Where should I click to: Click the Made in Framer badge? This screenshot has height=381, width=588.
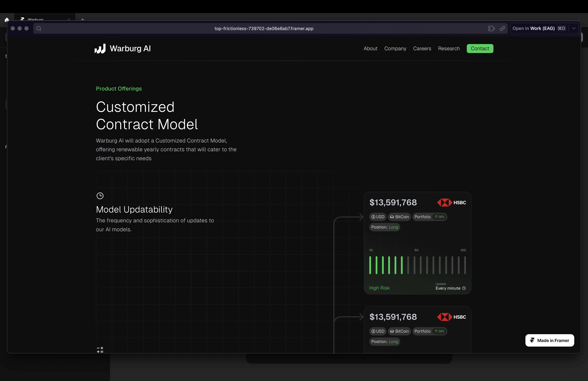pyautogui.click(x=549, y=340)
